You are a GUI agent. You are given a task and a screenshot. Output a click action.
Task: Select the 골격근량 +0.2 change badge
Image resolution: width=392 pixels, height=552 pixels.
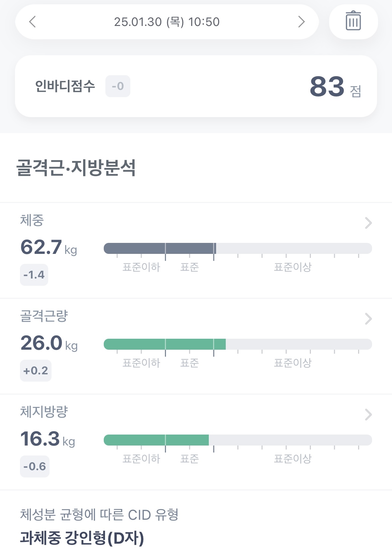(36, 371)
